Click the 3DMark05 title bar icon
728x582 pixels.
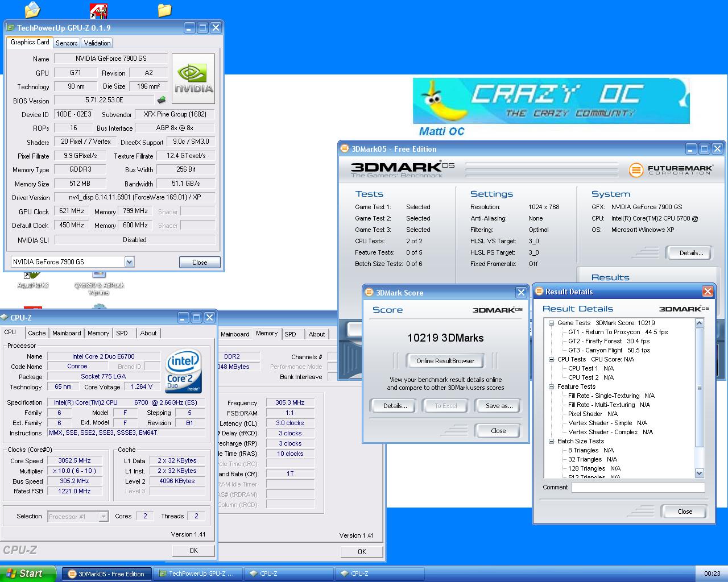click(344, 149)
